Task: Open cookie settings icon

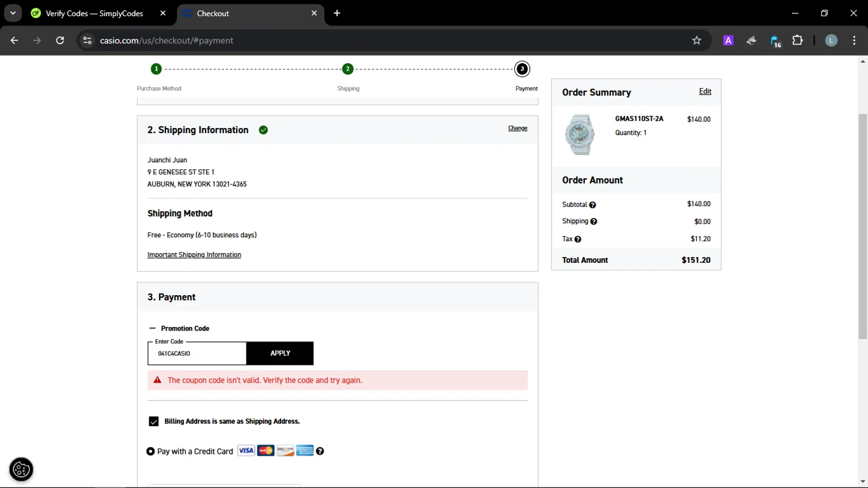Action: [21, 469]
